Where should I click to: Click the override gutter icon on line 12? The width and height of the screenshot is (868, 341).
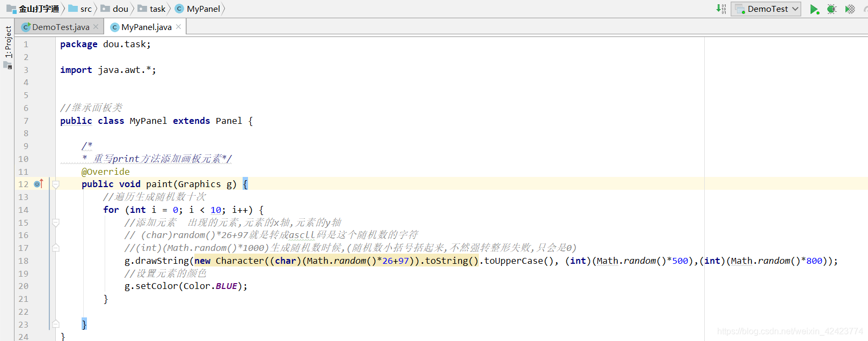tap(38, 184)
